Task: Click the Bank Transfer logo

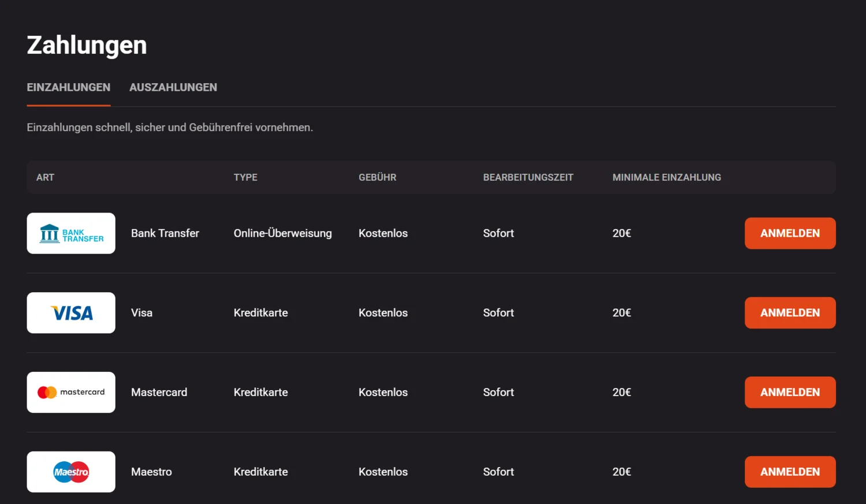Action: (71, 233)
